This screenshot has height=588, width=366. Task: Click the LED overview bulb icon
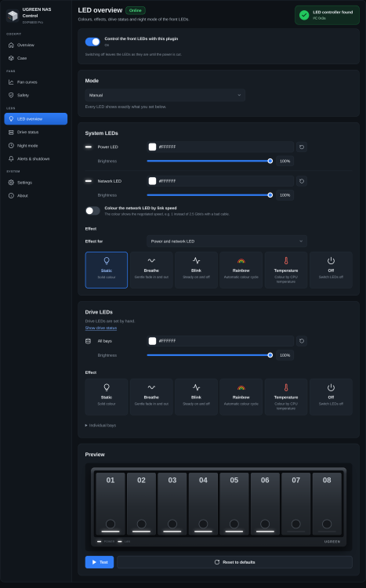pos(11,119)
